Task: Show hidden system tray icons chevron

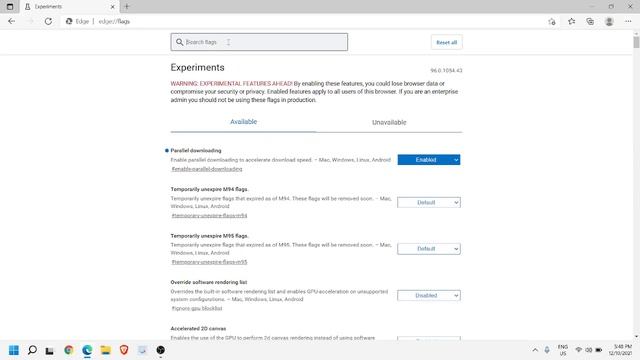Action: pos(535,350)
